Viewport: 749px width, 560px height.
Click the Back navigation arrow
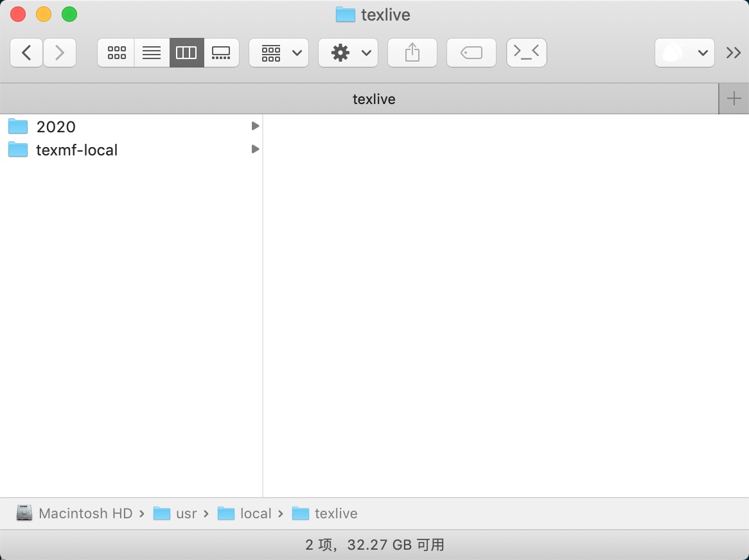(26, 53)
